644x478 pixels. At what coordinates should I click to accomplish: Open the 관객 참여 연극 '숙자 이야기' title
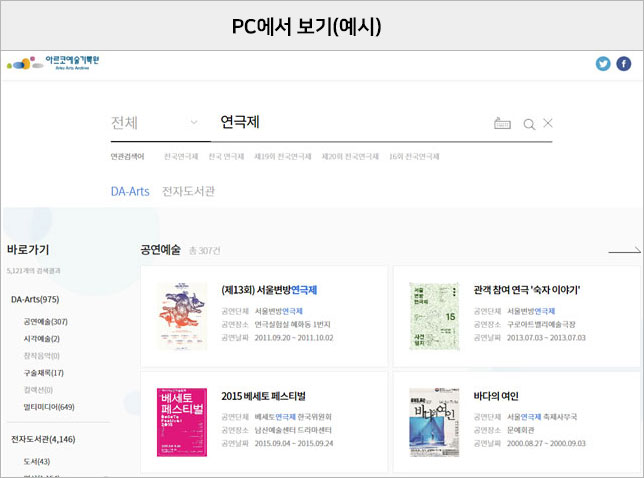527,290
